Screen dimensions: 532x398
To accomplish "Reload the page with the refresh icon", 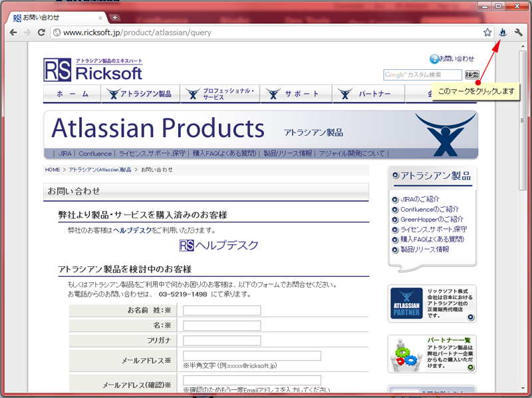I will (x=41, y=33).
